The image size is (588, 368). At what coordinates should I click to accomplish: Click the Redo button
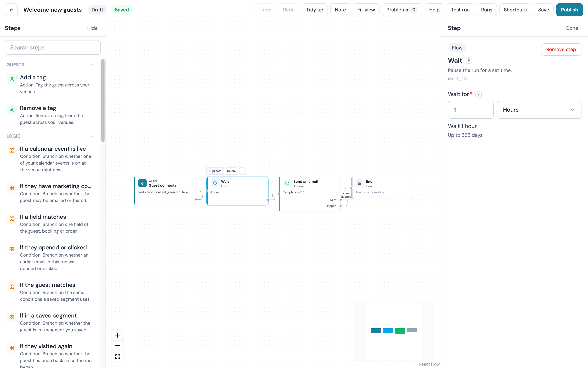pos(289,10)
